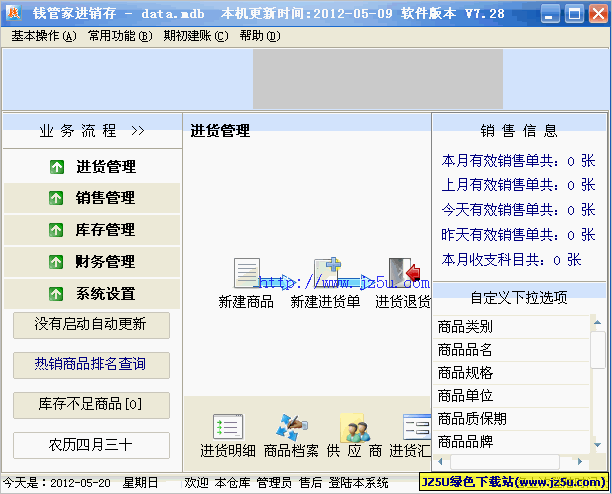Screen dimensions: 612x494
Task: Click the app logo in title bar
Action: pos(14,13)
